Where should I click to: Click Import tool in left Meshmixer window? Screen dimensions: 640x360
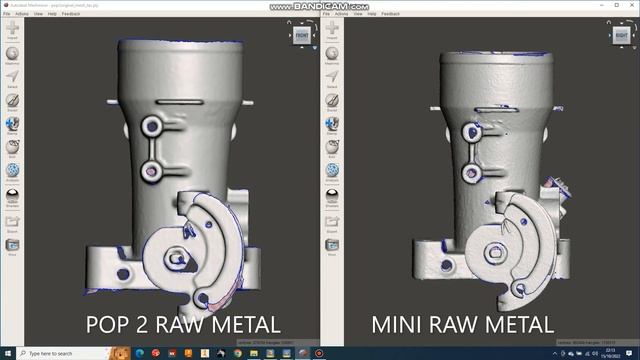(x=12, y=30)
